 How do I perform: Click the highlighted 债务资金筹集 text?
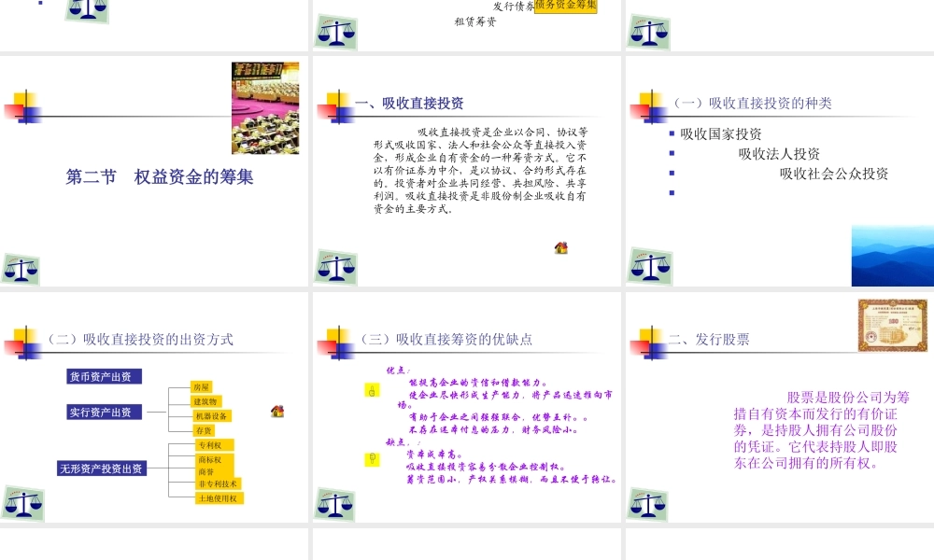[567, 7]
